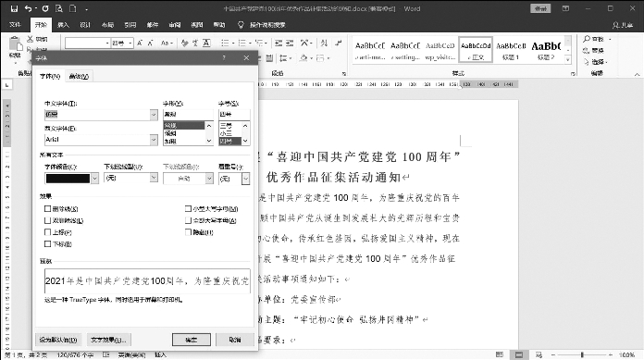Toggle the Strikethrough checkbox

[x=47, y=209]
